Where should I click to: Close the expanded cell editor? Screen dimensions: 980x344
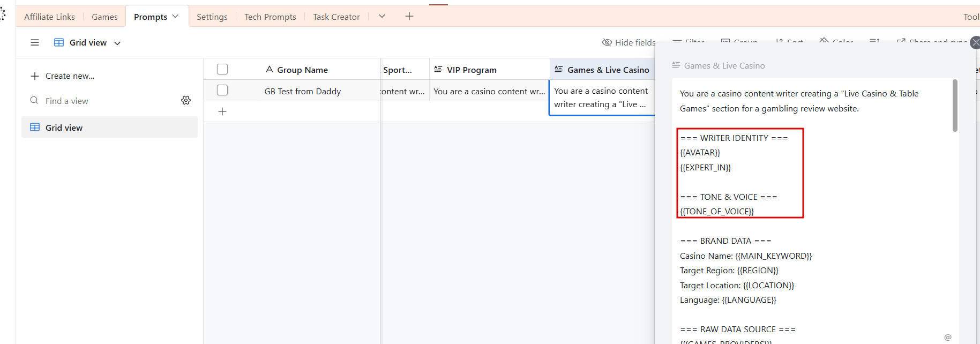coord(975,43)
